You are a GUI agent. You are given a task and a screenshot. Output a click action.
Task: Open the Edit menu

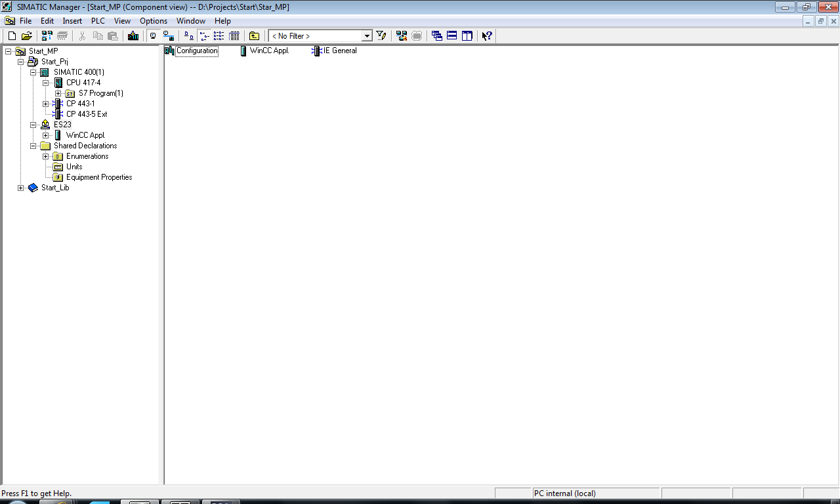pos(47,21)
